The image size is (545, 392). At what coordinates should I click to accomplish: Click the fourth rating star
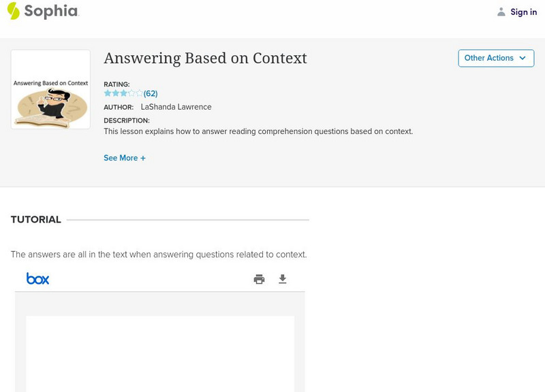[132, 93]
